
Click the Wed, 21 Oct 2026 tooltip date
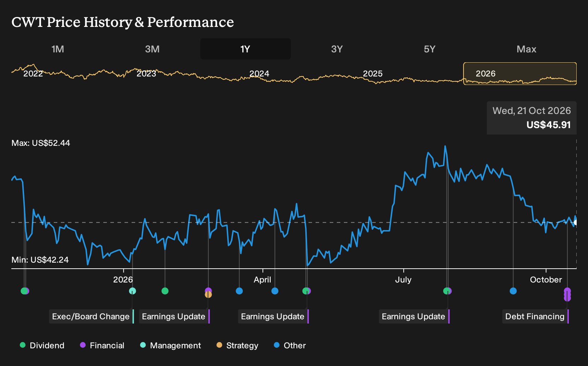coord(532,111)
